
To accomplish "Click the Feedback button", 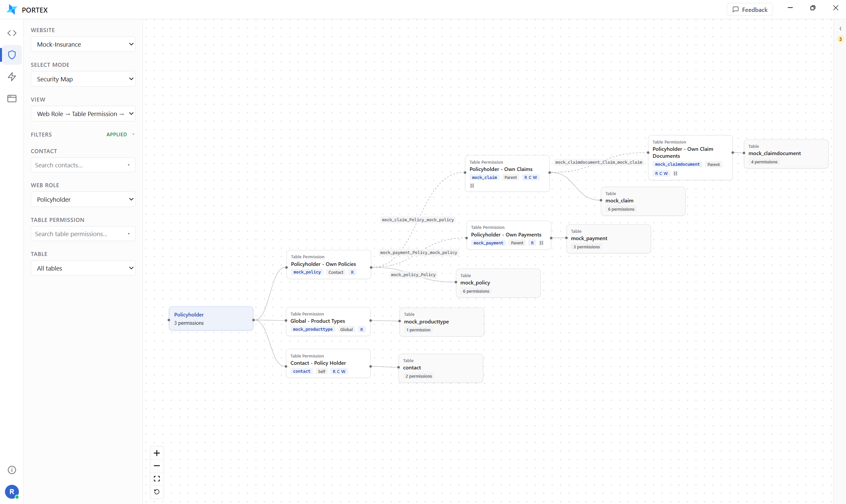I will (x=750, y=10).
